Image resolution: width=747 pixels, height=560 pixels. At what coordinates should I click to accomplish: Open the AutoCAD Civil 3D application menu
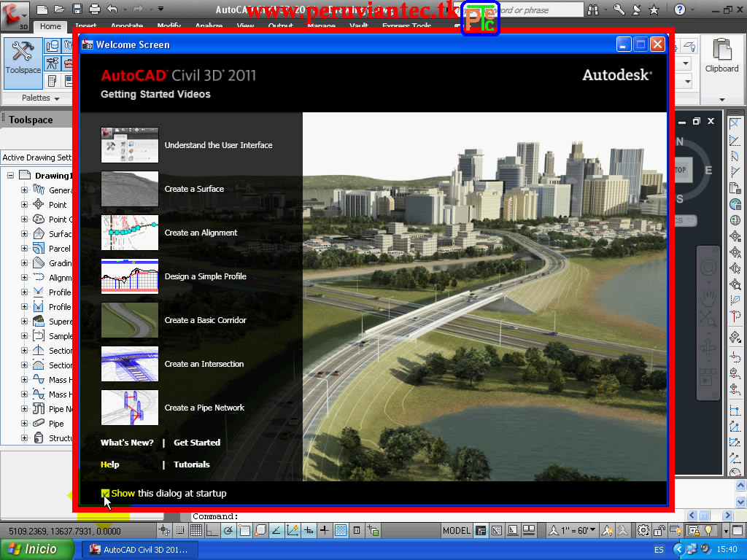click(15, 15)
